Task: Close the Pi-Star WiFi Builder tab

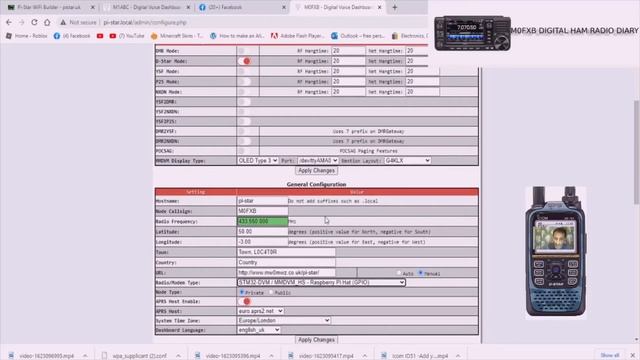Action: [93, 7]
